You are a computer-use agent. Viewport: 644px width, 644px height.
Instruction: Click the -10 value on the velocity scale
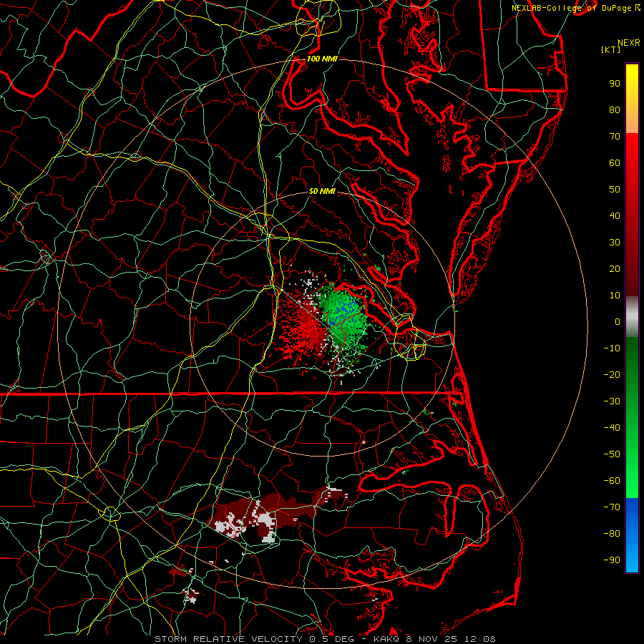(x=612, y=348)
